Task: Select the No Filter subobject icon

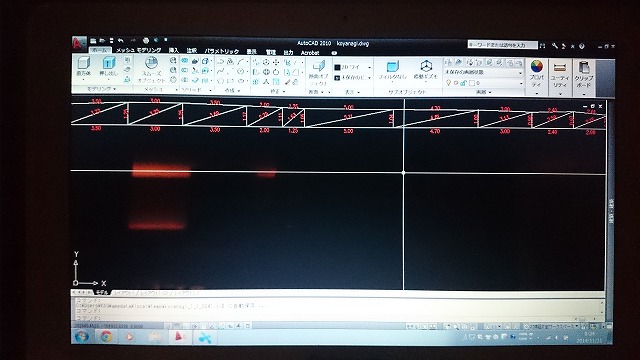Action: tap(392, 70)
